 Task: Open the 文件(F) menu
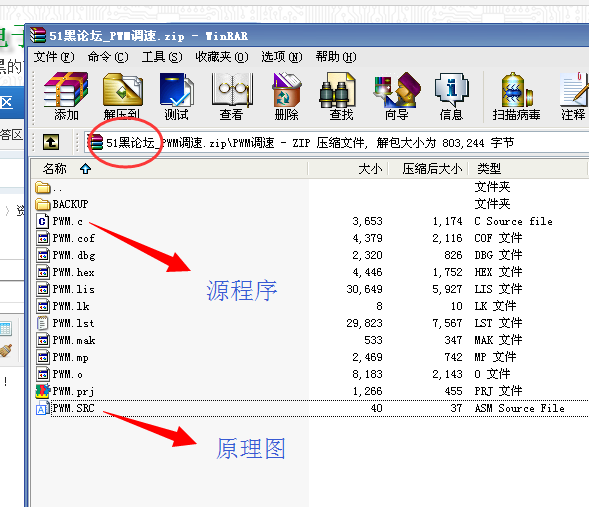coord(54,57)
